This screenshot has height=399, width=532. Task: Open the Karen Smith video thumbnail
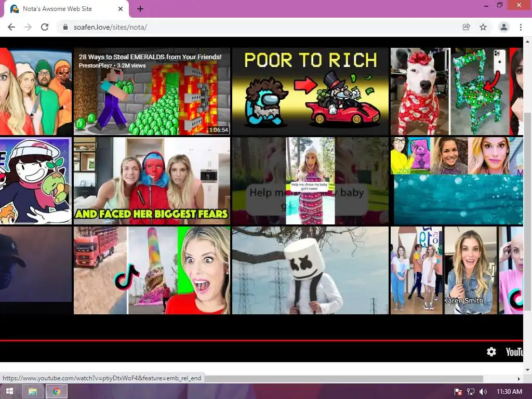click(457, 270)
